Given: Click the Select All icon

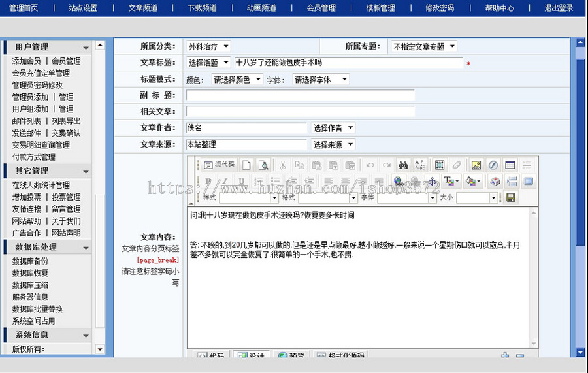Looking at the screenshot, I should 440,165.
